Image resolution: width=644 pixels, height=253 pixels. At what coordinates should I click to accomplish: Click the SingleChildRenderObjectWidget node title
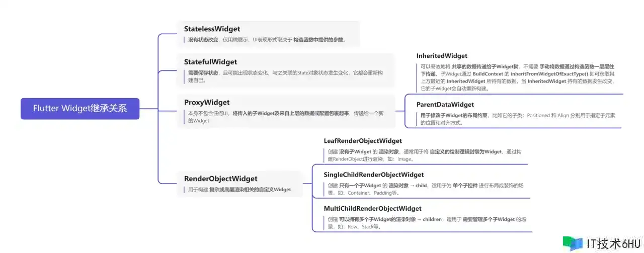click(374, 175)
